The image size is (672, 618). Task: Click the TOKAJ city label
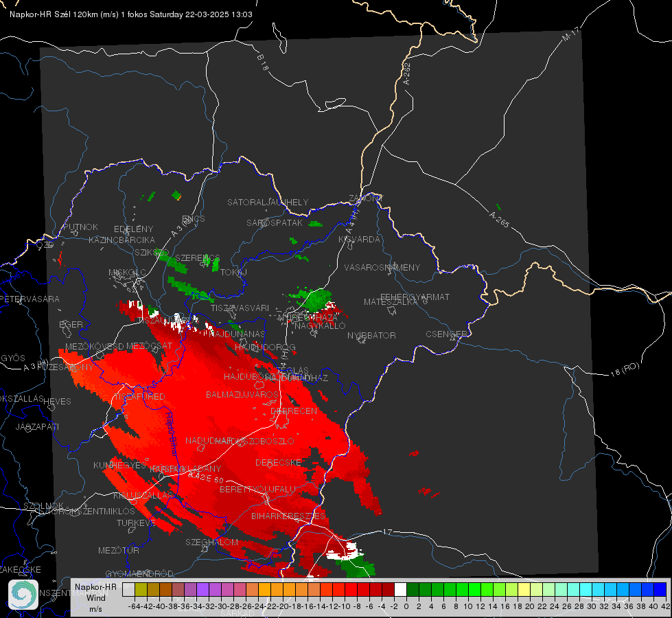tap(234, 273)
